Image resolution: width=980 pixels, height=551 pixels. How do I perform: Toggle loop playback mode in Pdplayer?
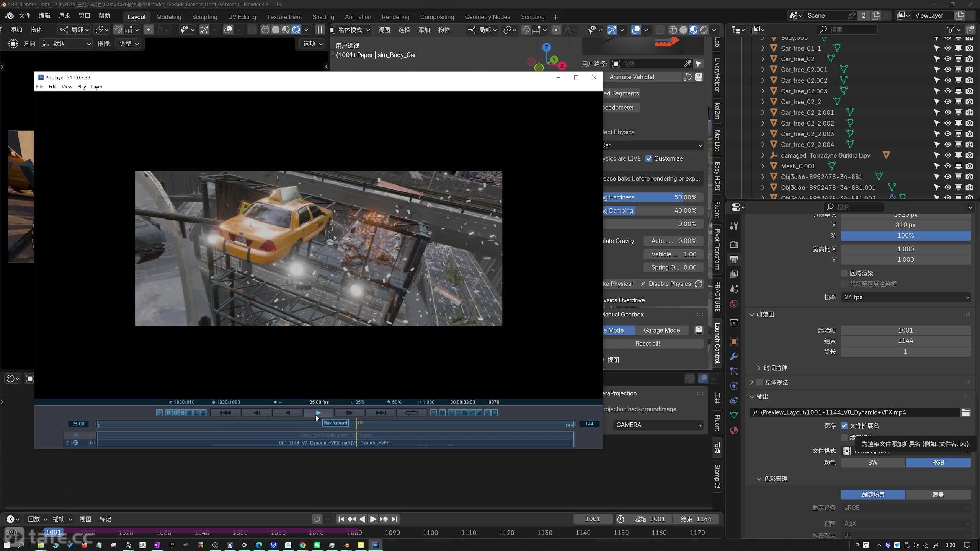tap(411, 413)
